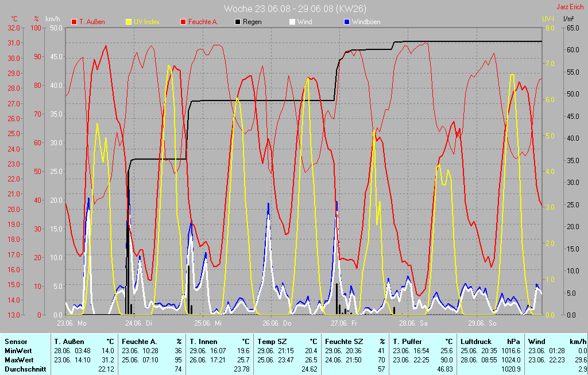Click the red T. Außen legend square
The height and width of the screenshot is (375, 588).
(x=74, y=22)
